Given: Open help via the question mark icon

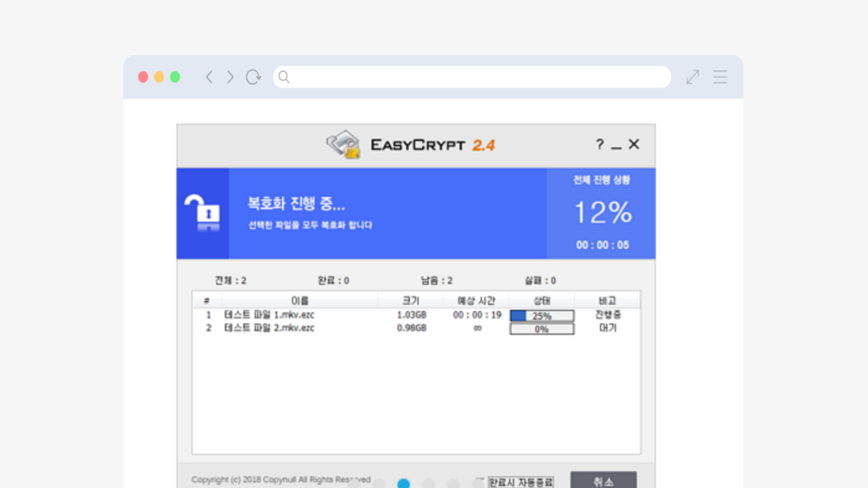Looking at the screenshot, I should point(600,144).
